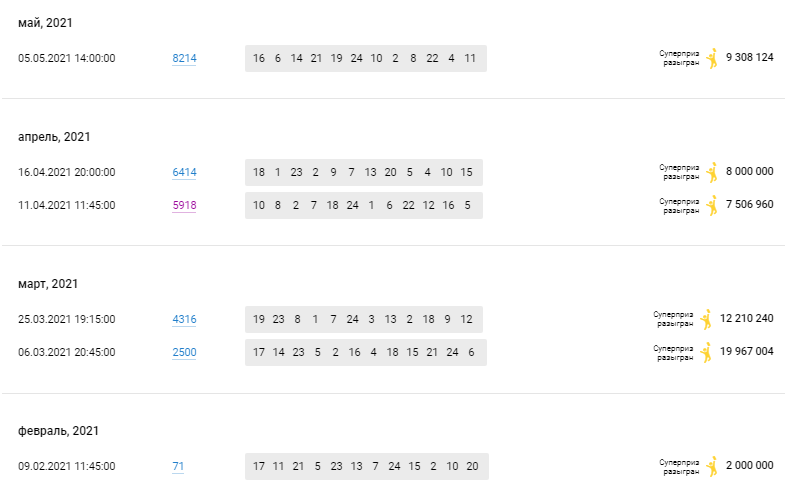Open visited draw number 5918 link
The height and width of the screenshot is (495, 787).
(x=184, y=205)
